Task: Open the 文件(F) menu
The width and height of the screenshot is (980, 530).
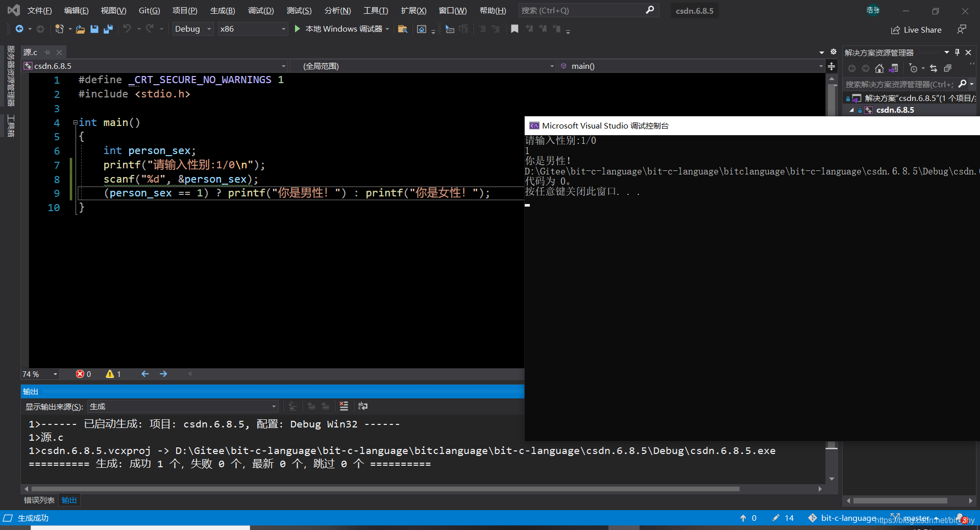Action: 40,11
